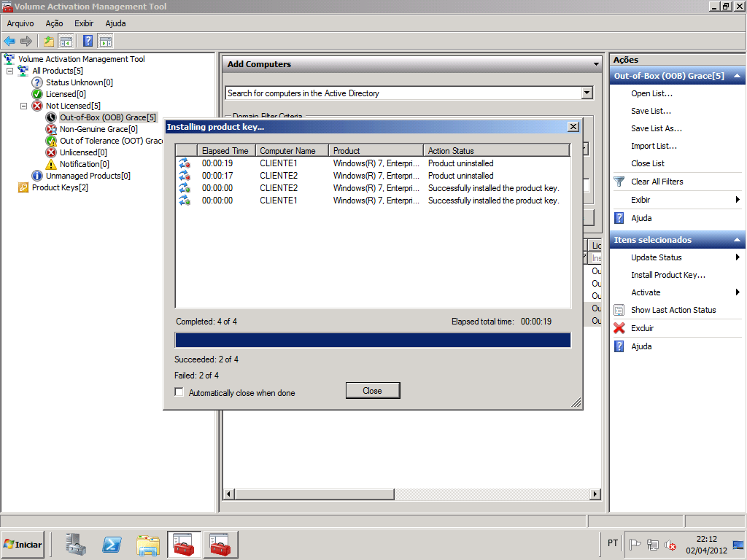This screenshot has height=560, width=747.
Task: Click the scrollbar left arrow
Action: [x=228, y=494]
